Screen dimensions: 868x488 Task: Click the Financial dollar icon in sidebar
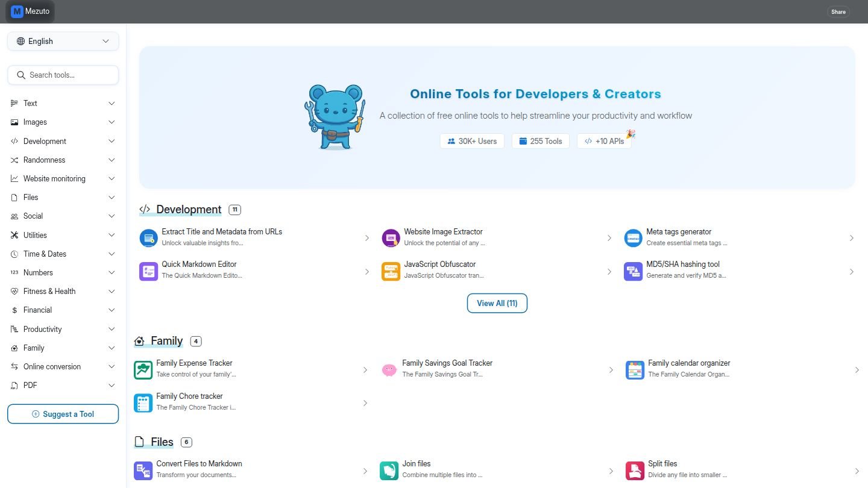(x=14, y=310)
